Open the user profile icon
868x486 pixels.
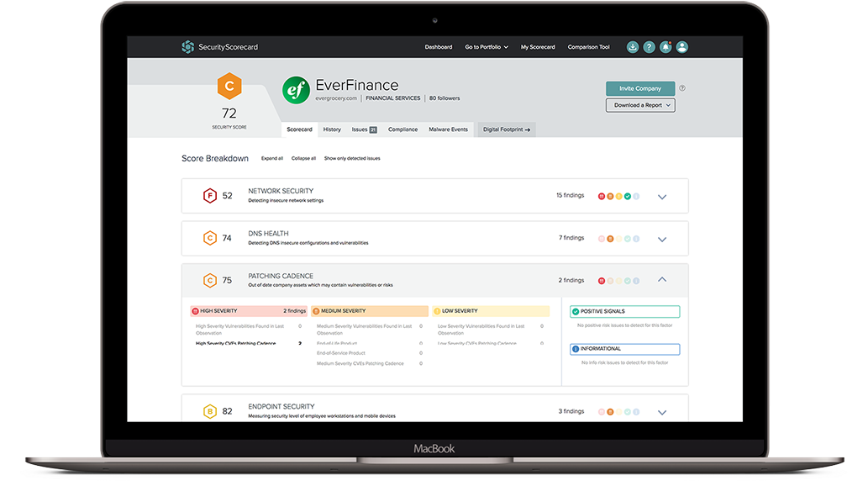click(682, 47)
